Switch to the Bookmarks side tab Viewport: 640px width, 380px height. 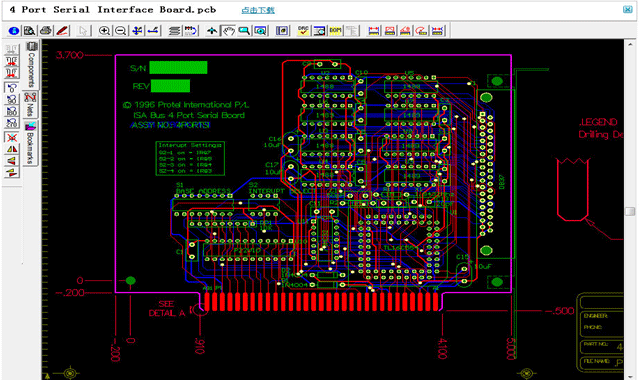[x=30, y=143]
